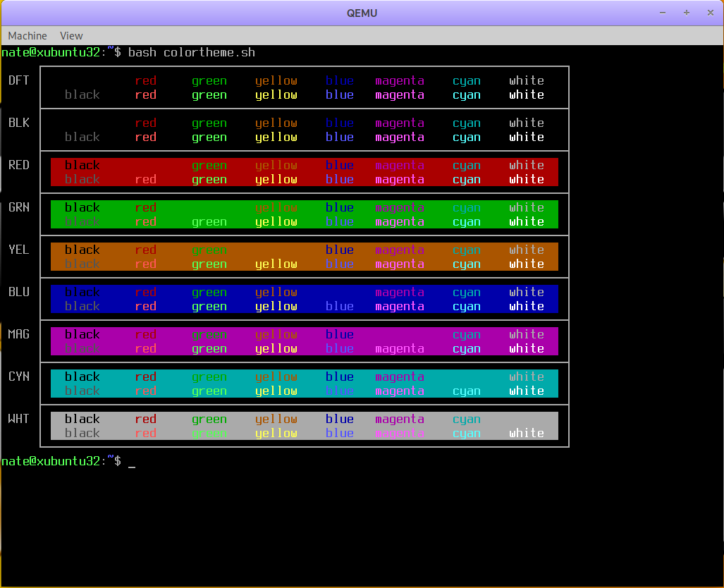This screenshot has width=724, height=588.
Task: Click the MAG row label
Action: coord(19,334)
